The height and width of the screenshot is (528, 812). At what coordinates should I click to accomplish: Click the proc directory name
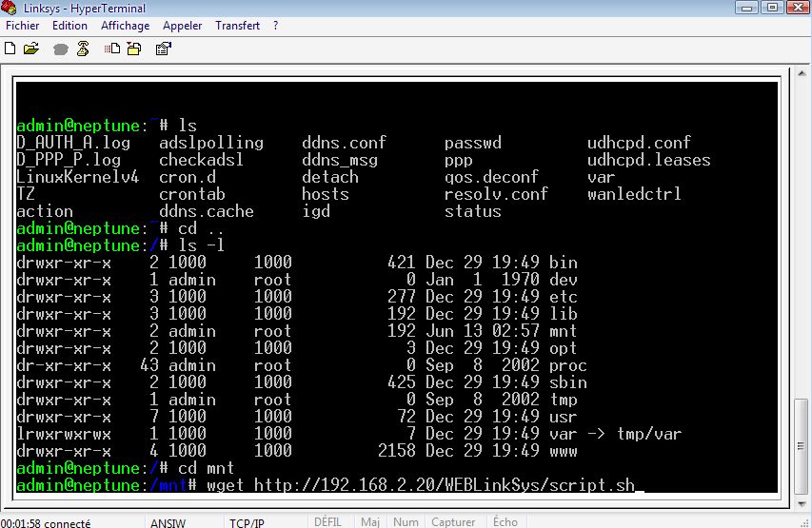(568, 366)
